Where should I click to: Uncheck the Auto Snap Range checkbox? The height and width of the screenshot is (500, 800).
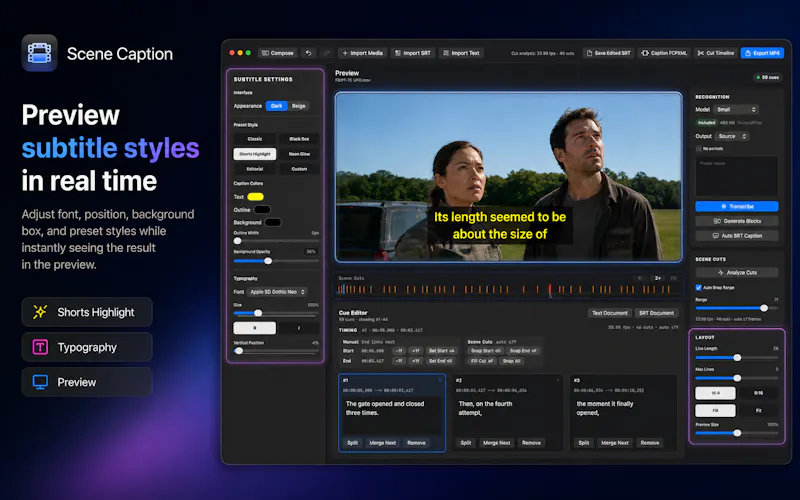698,287
